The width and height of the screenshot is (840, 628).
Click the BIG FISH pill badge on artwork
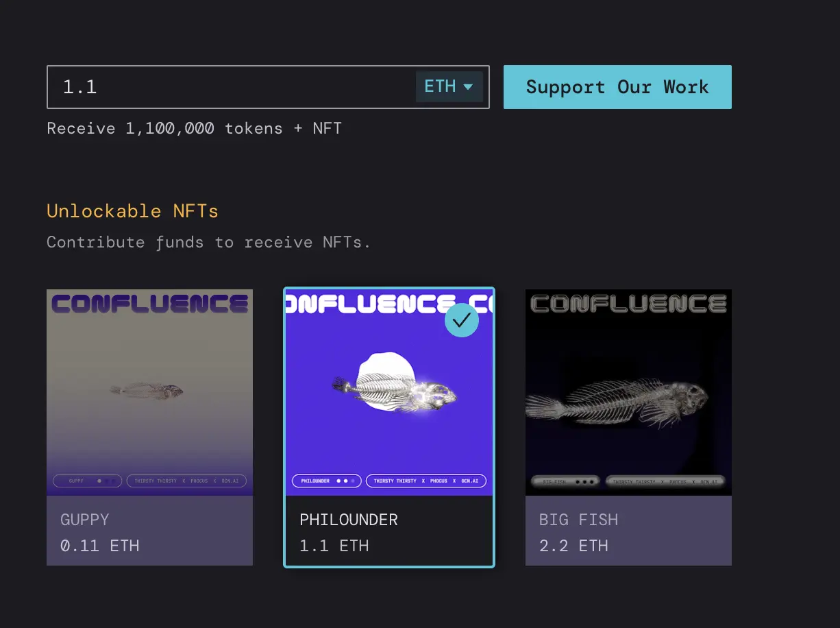tap(566, 481)
